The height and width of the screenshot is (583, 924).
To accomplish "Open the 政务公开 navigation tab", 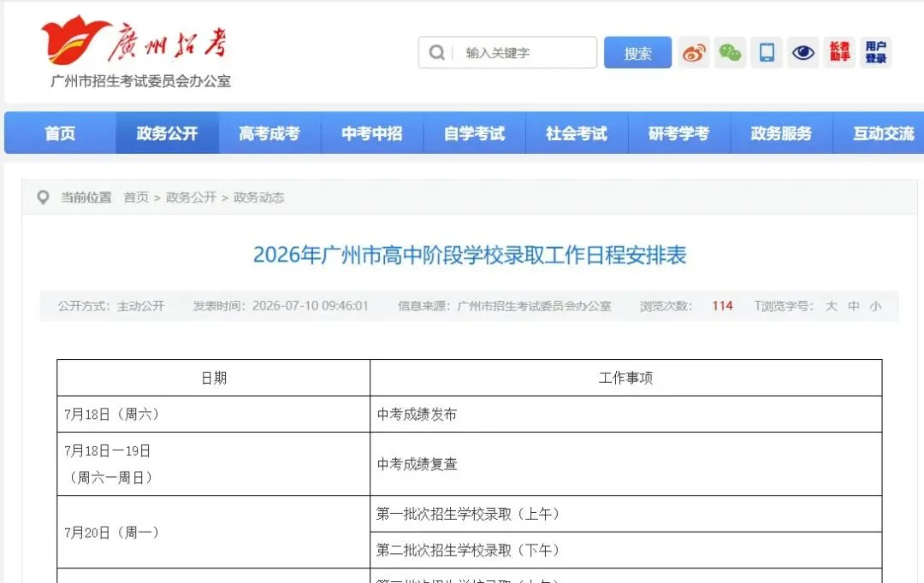I will tap(167, 133).
